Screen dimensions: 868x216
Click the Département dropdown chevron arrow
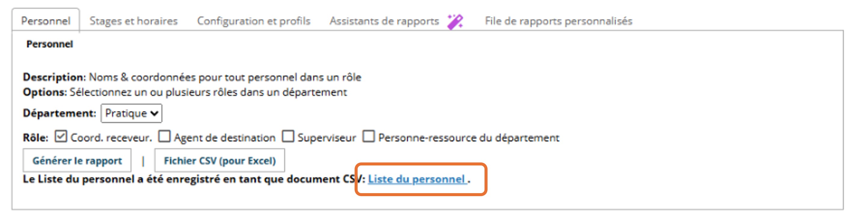[154, 113]
